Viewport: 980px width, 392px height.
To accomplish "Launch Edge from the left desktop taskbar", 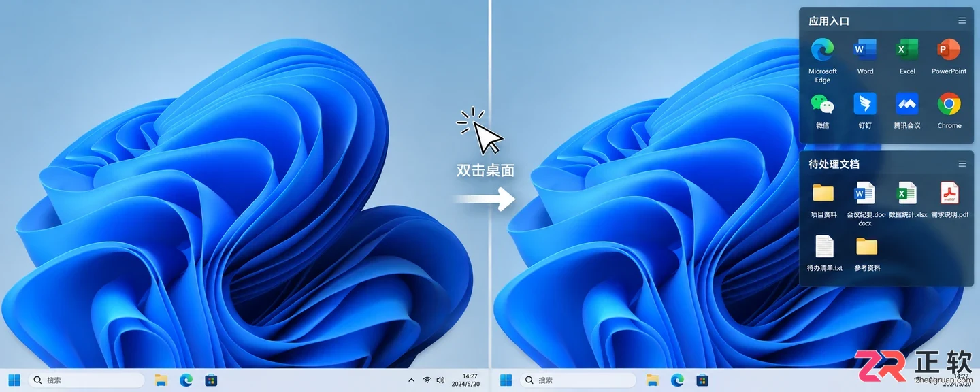I will coord(186,380).
